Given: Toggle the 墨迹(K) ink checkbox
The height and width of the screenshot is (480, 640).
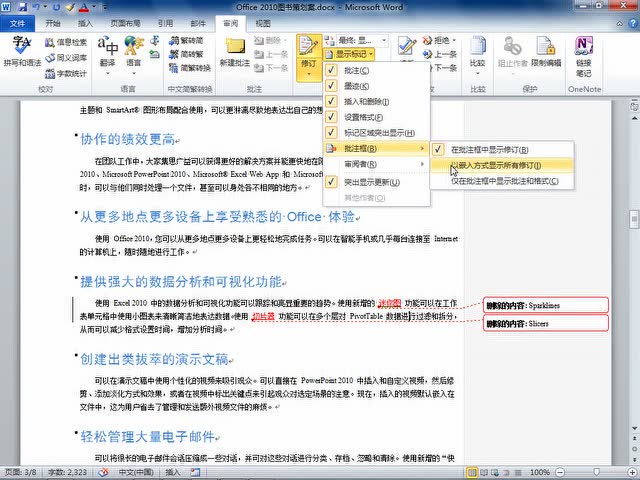Looking at the screenshot, I should coord(356,86).
